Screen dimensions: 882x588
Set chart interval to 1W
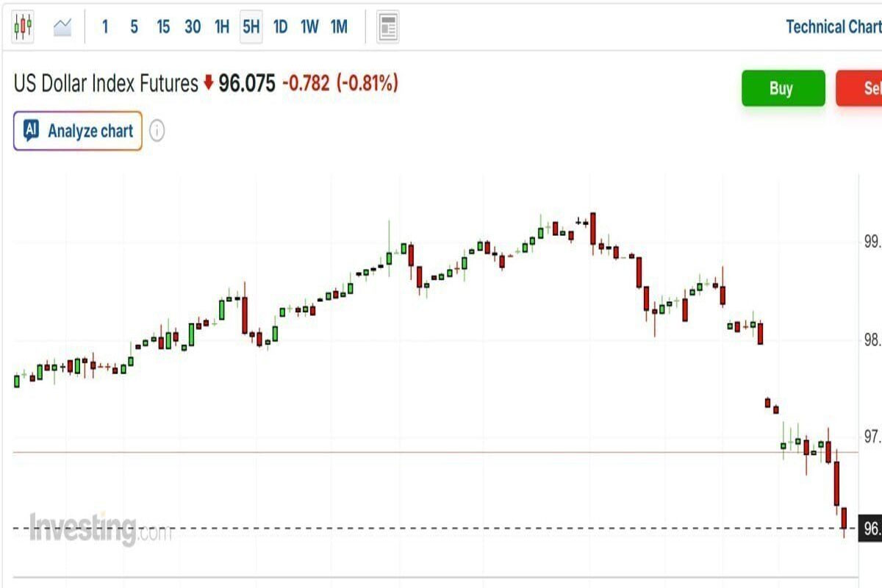click(309, 27)
